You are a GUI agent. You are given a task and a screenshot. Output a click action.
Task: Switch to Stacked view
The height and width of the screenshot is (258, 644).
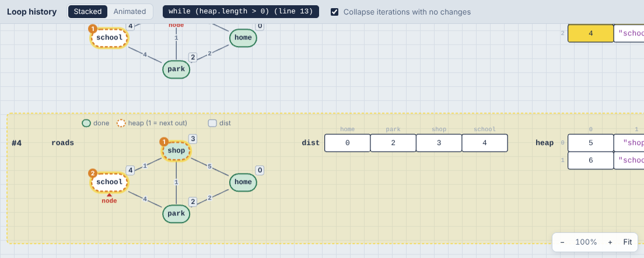(88, 12)
